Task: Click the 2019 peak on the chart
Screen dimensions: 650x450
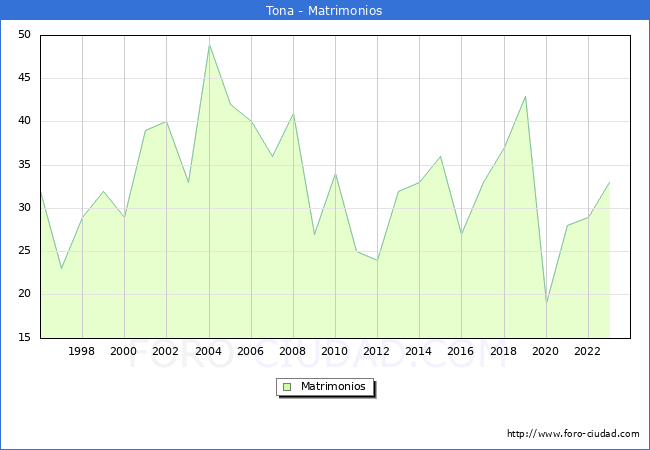Action: click(x=525, y=96)
